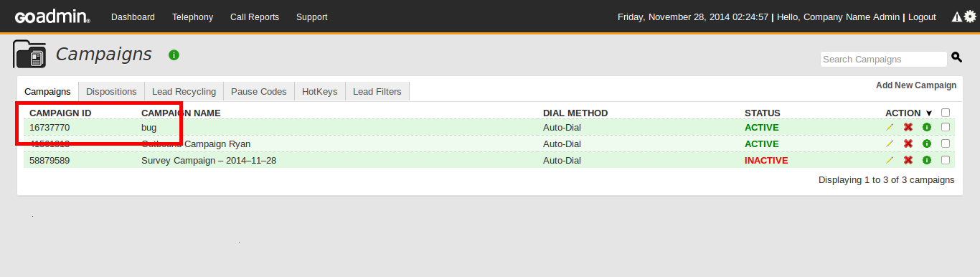Edit the Survey Campaign with pencil icon

pos(890,160)
